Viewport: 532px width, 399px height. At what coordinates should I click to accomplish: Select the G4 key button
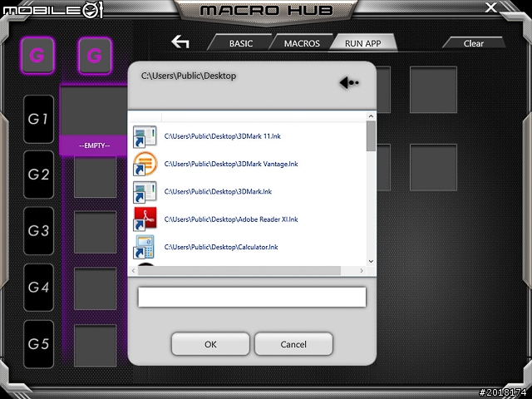39,288
